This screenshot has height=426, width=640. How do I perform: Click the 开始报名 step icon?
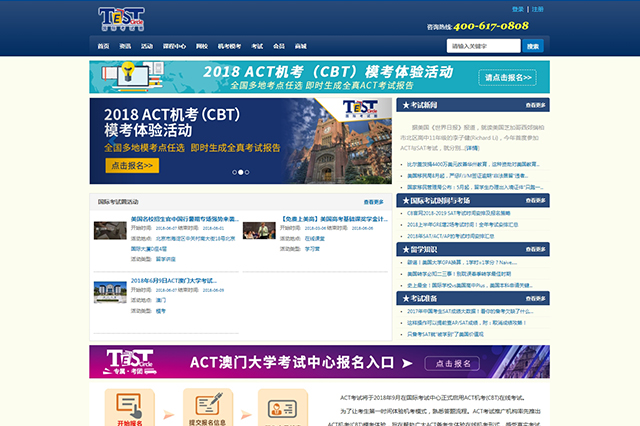tap(129, 407)
